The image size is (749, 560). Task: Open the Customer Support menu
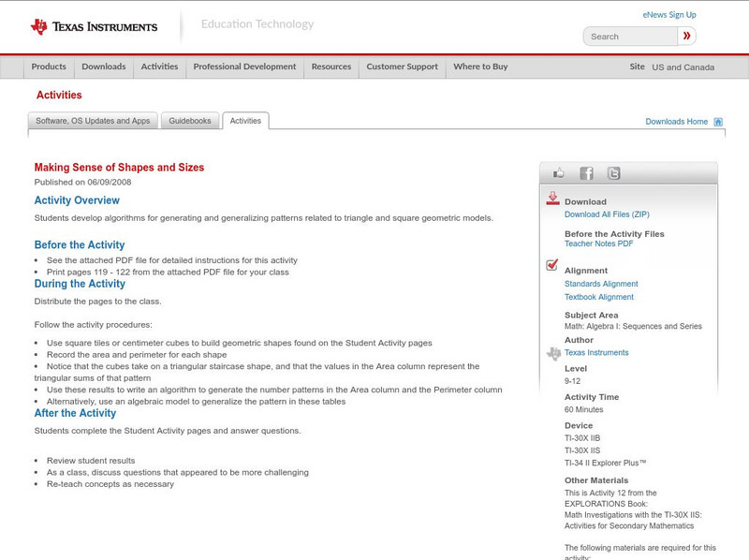(403, 66)
